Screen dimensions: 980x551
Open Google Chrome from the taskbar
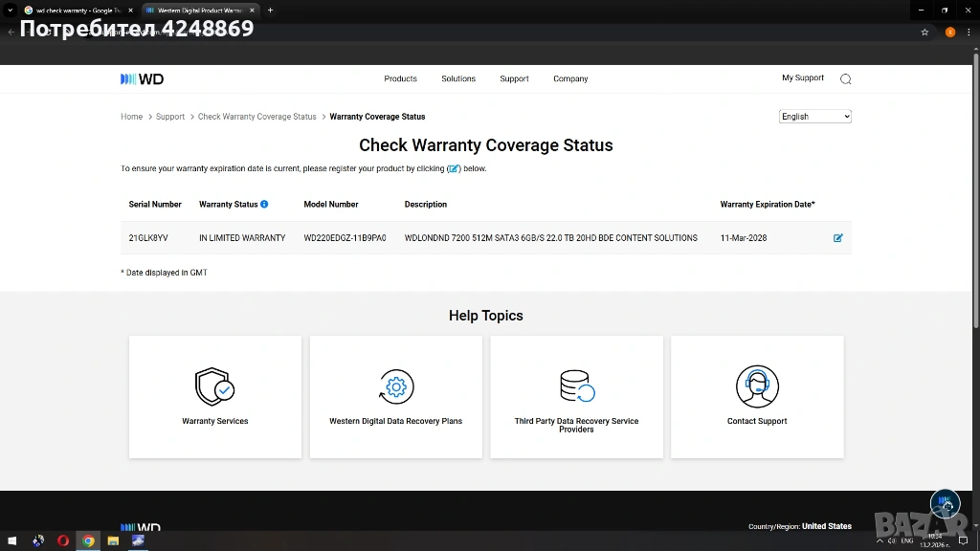coord(88,540)
